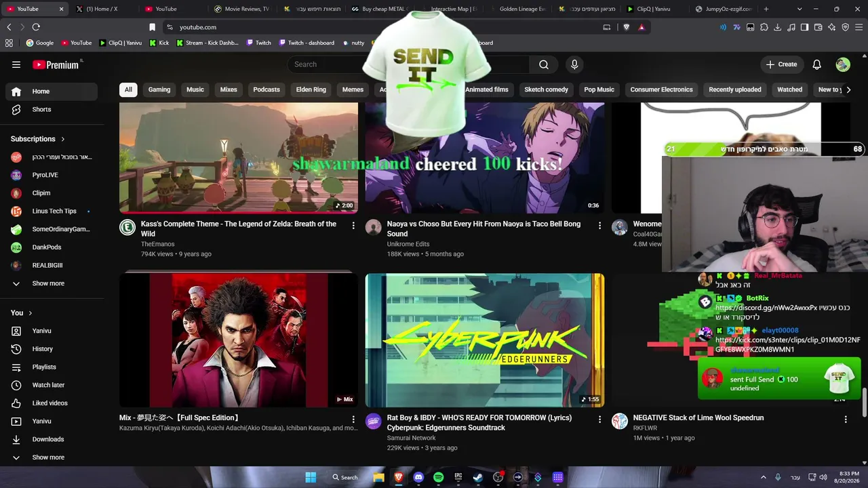Open Spotify from the taskbar
The image size is (868, 488).
(x=439, y=477)
